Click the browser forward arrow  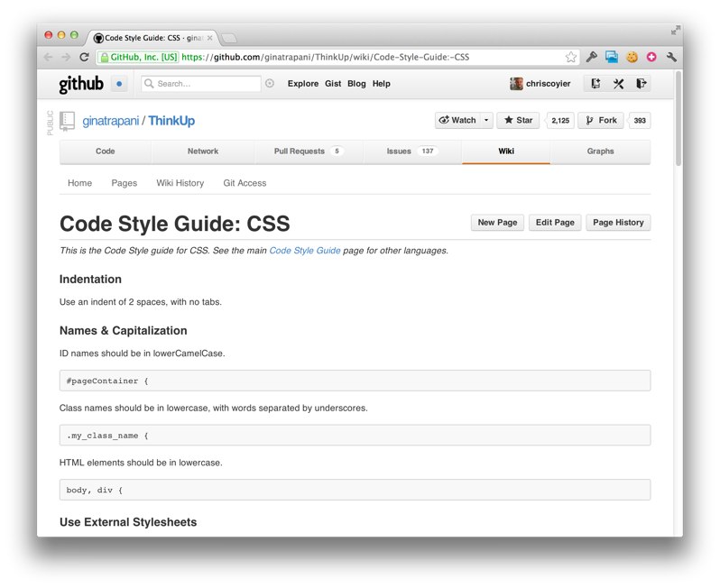pos(66,57)
